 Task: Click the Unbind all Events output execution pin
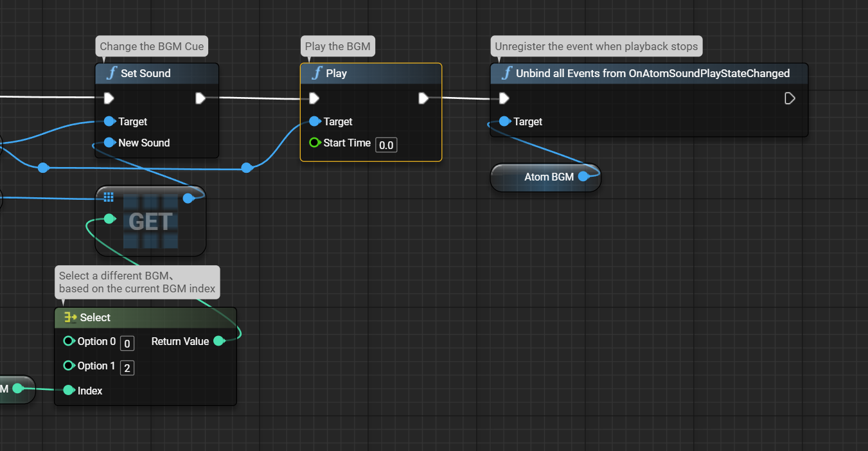[x=790, y=98]
